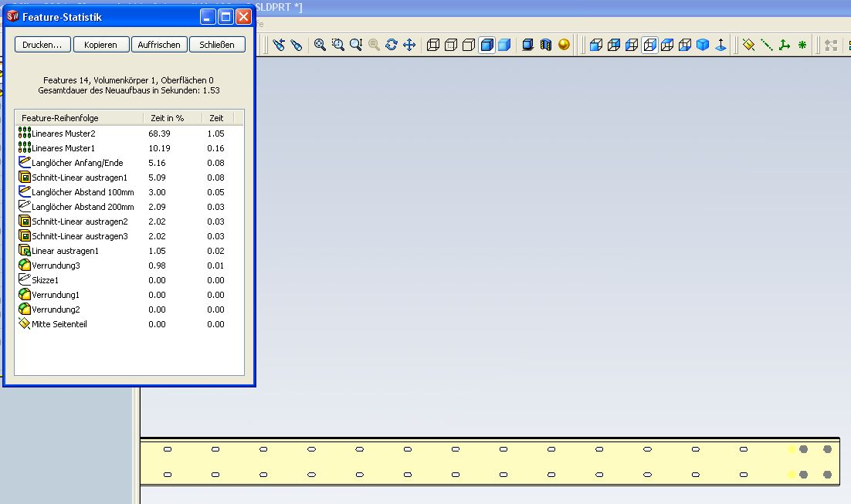Create a reference Plane with yellow icon
This screenshot has width=851, height=504.
(748, 45)
